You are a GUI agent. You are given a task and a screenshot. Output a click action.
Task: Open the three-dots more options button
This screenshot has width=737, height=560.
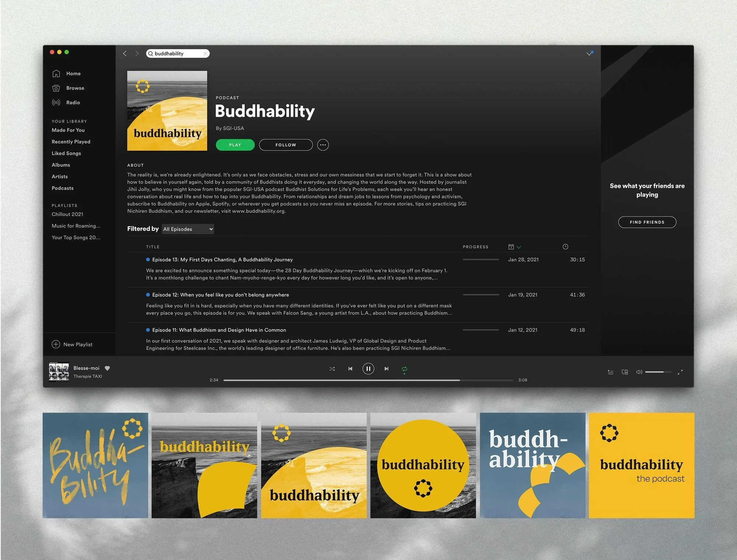tap(323, 145)
